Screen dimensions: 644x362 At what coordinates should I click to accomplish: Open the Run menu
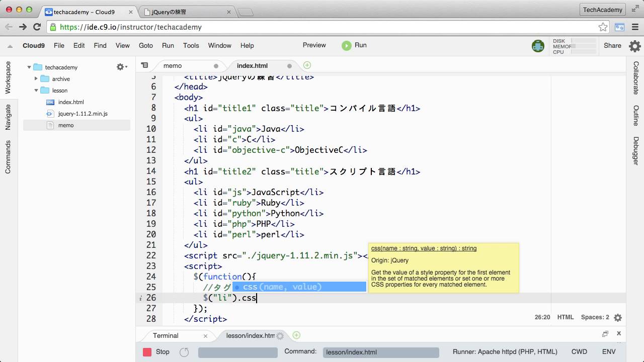pos(168,45)
